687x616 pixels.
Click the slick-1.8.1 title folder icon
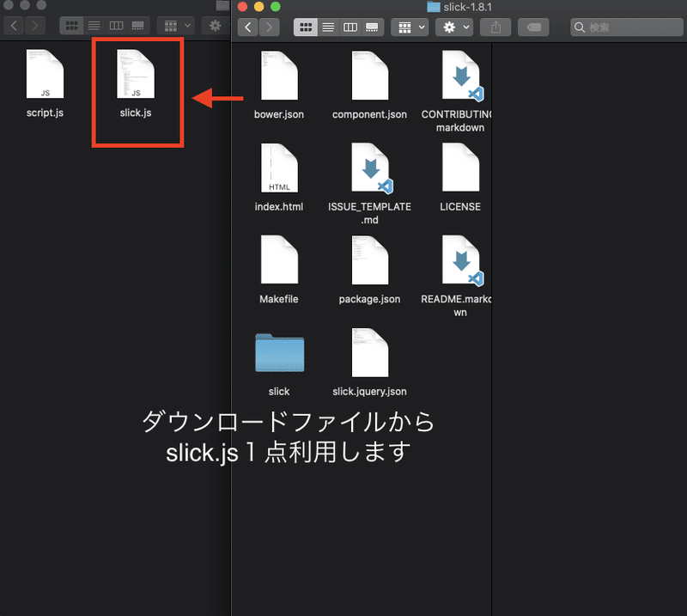[434, 7]
